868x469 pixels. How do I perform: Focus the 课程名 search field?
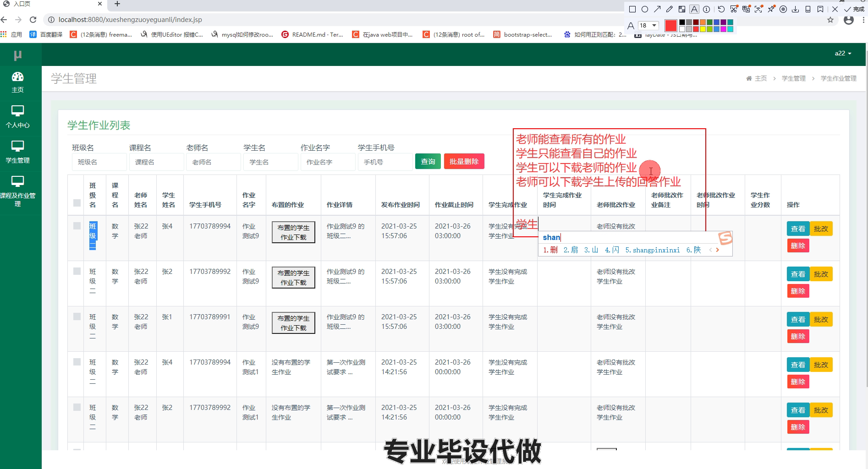click(156, 162)
